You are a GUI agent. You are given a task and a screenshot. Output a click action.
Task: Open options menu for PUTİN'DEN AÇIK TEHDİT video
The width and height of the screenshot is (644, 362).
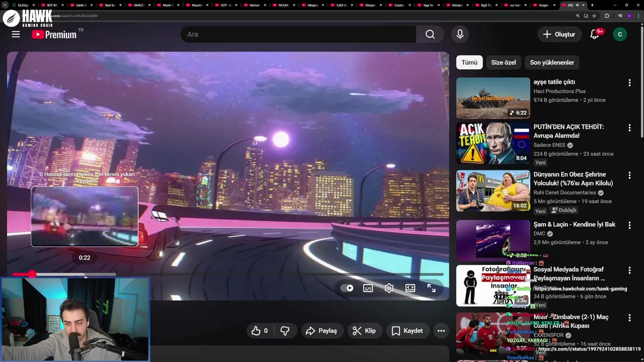[629, 128]
